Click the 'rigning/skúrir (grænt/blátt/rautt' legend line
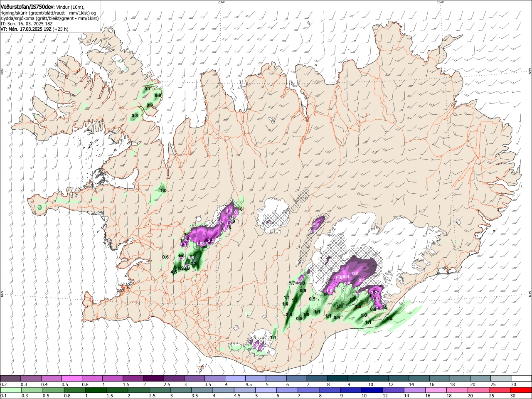The height and width of the screenshot is (399, 532). pyautogui.click(x=49, y=13)
